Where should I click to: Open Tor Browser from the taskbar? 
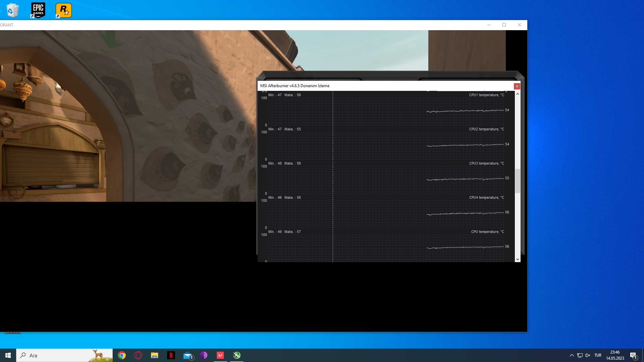tap(204, 355)
